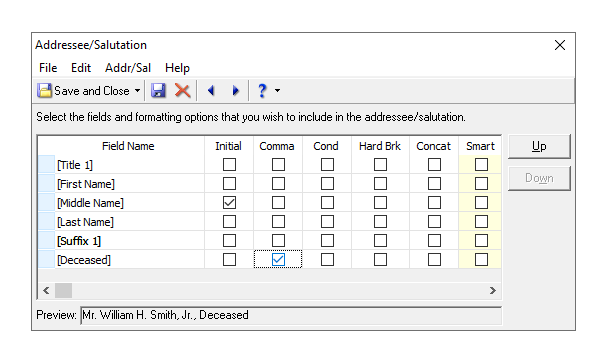Click the horizontal scrollbar left arrow
This screenshot has height=362, width=603.
[x=46, y=290]
